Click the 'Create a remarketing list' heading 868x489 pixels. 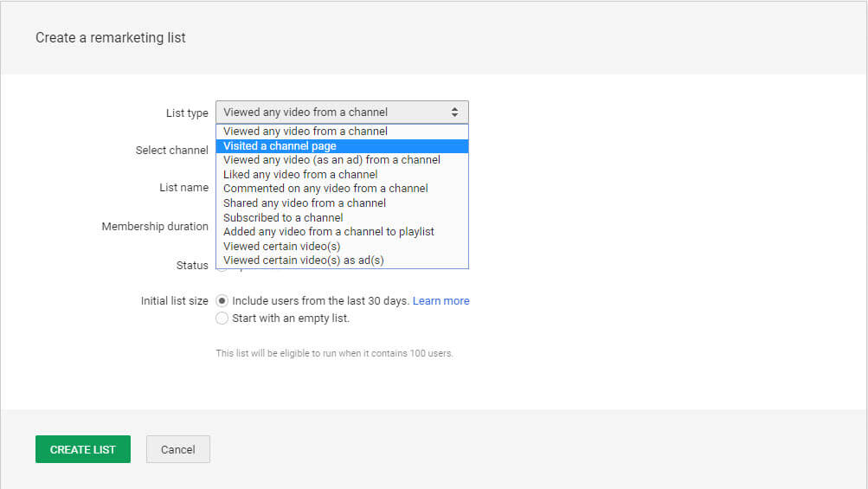pos(111,38)
